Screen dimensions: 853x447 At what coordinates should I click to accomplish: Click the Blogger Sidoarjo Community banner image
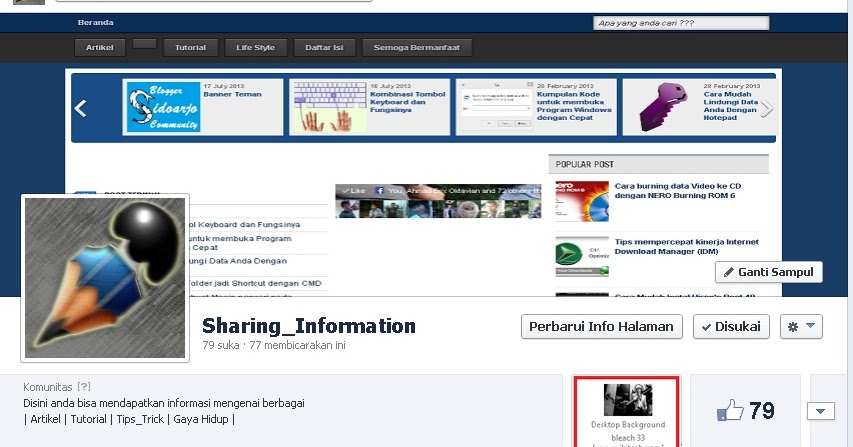pos(163,107)
